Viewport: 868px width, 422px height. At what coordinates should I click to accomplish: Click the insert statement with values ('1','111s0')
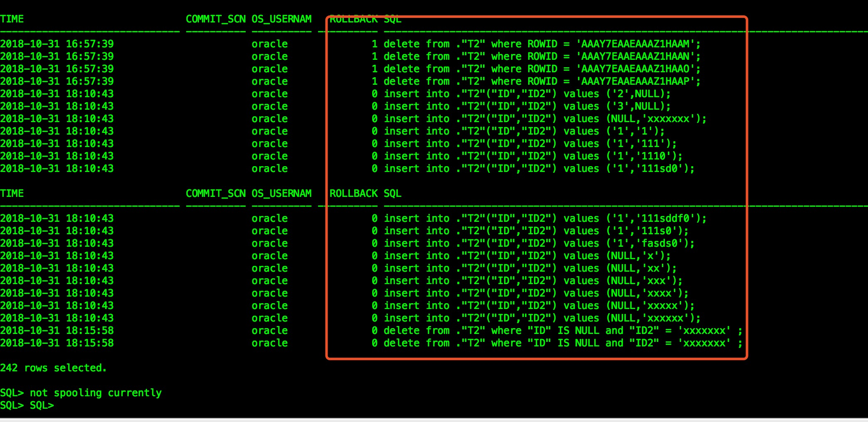(x=536, y=231)
